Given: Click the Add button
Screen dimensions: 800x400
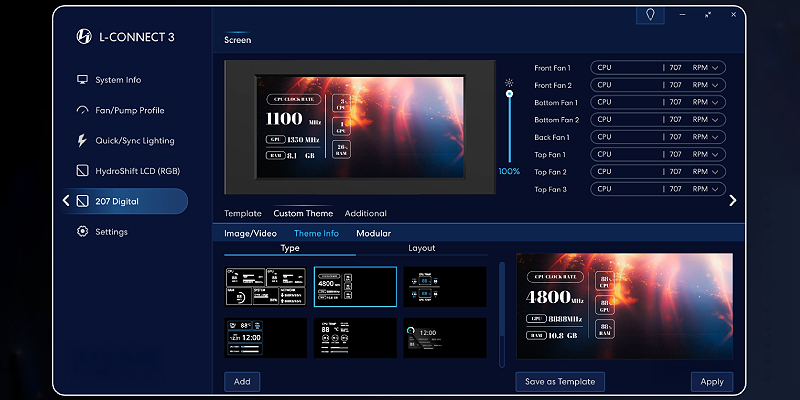Looking at the screenshot, I should [242, 381].
